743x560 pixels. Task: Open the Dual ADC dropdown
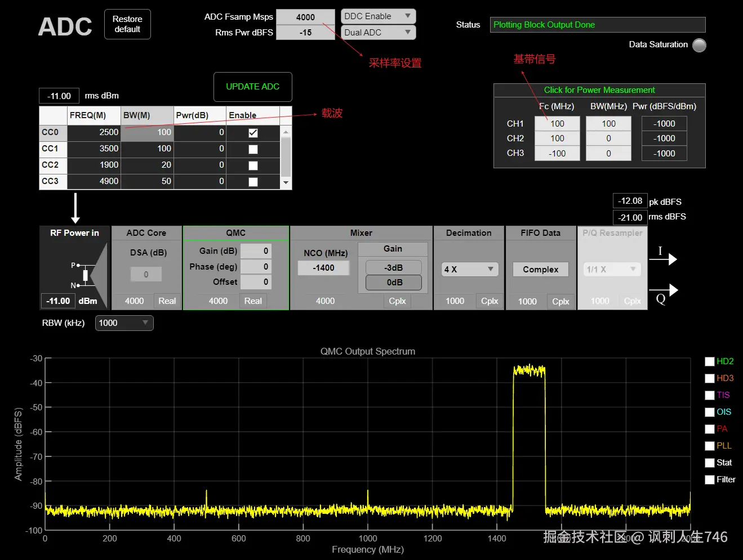(378, 33)
